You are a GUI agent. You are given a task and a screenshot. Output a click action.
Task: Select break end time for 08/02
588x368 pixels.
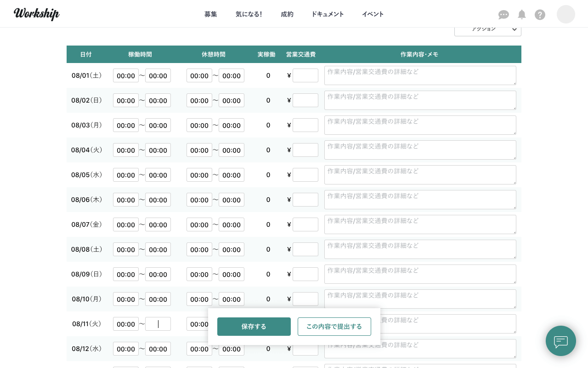pyautogui.click(x=232, y=100)
